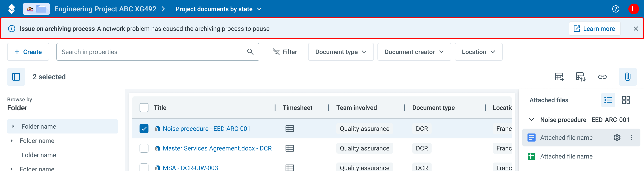644x171 pixels.
Task: Click timesheet icon in MSA - DCR-CIW-003 row
Action: pos(290,168)
